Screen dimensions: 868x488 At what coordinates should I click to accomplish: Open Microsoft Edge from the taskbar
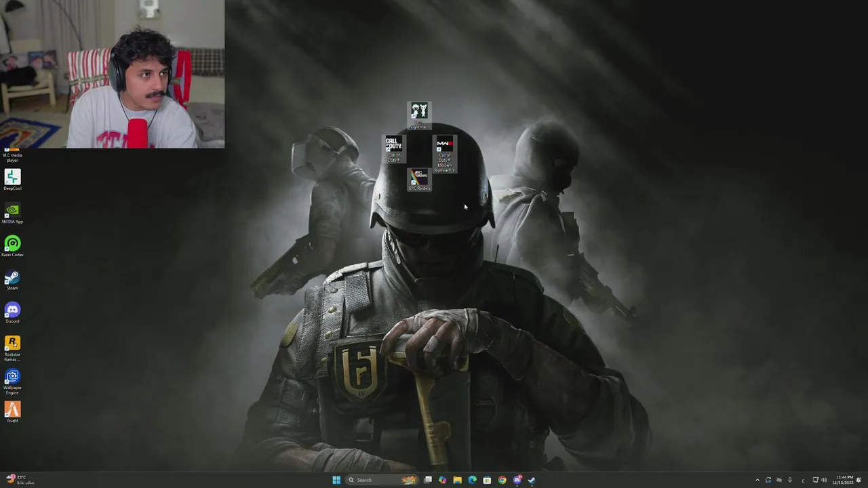(472, 480)
